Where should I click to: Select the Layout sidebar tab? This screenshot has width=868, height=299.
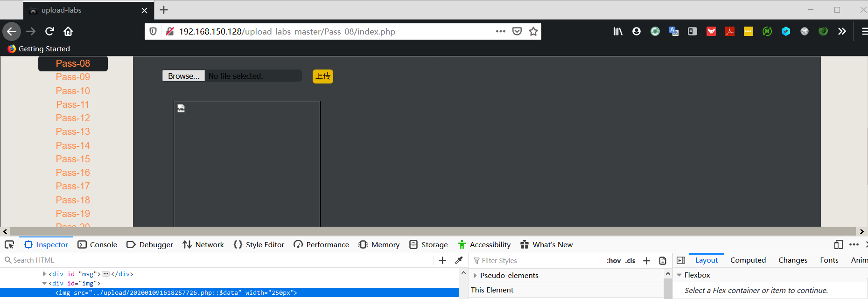pyautogui.click(x=707, y=260)
